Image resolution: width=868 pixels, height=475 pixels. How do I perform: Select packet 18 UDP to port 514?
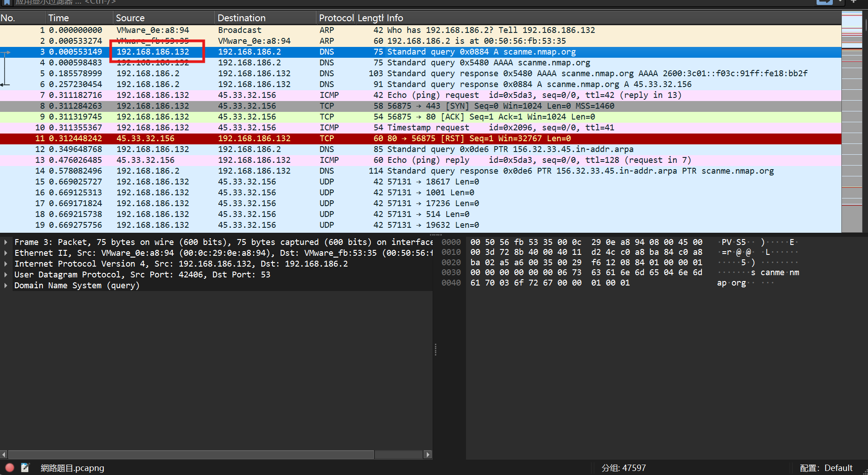point(420,214)
